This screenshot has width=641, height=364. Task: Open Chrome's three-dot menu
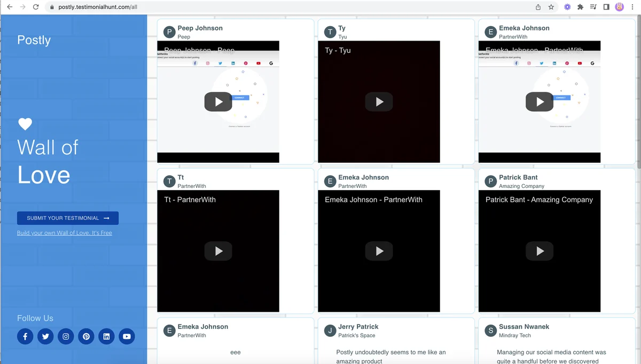tap(632, 7)
